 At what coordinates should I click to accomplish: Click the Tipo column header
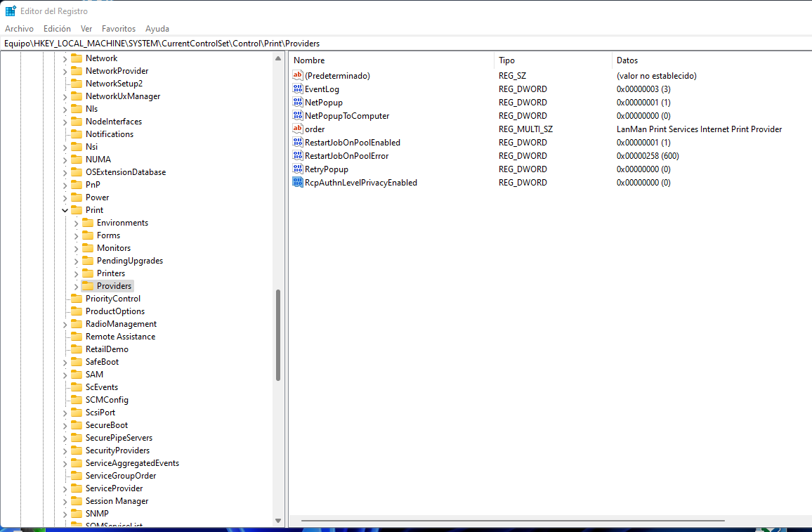click(x=506, y=60)
